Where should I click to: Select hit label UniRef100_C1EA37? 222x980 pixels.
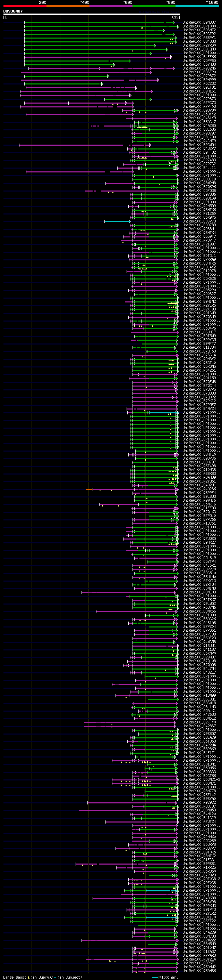click(199, 951)
